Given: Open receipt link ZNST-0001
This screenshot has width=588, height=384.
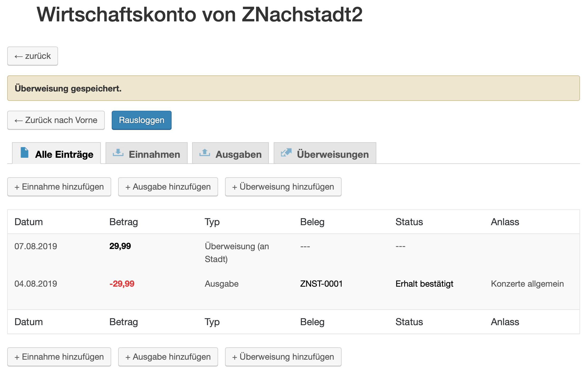Looking at the screenshot, I should pyautogui.click(x=321, y=284).
